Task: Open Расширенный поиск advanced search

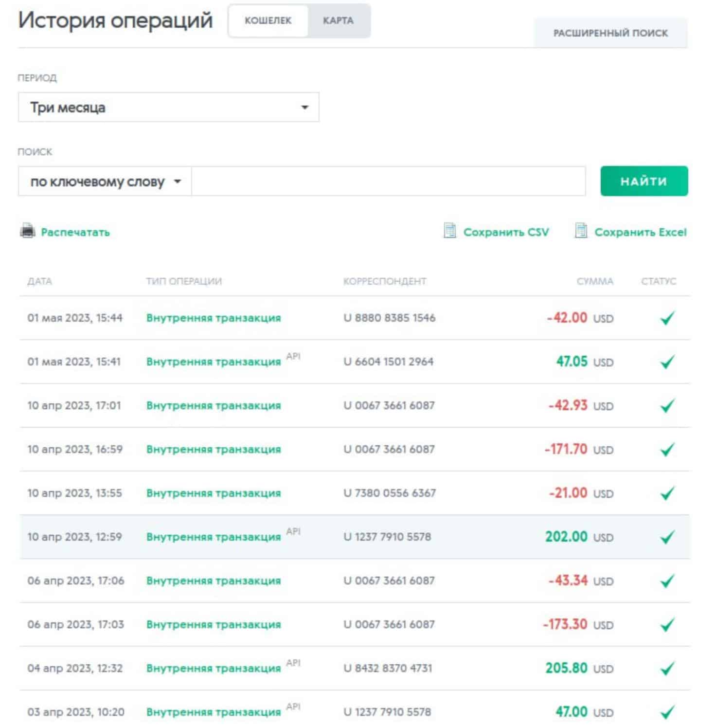Action: pyautogui.click(x=610, y=33)
